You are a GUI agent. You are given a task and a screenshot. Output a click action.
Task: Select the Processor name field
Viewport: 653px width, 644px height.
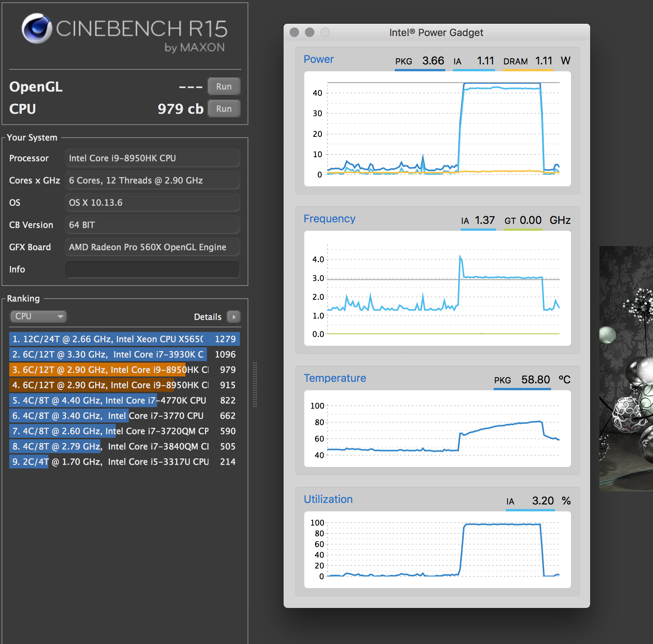[x=152, y=158]
